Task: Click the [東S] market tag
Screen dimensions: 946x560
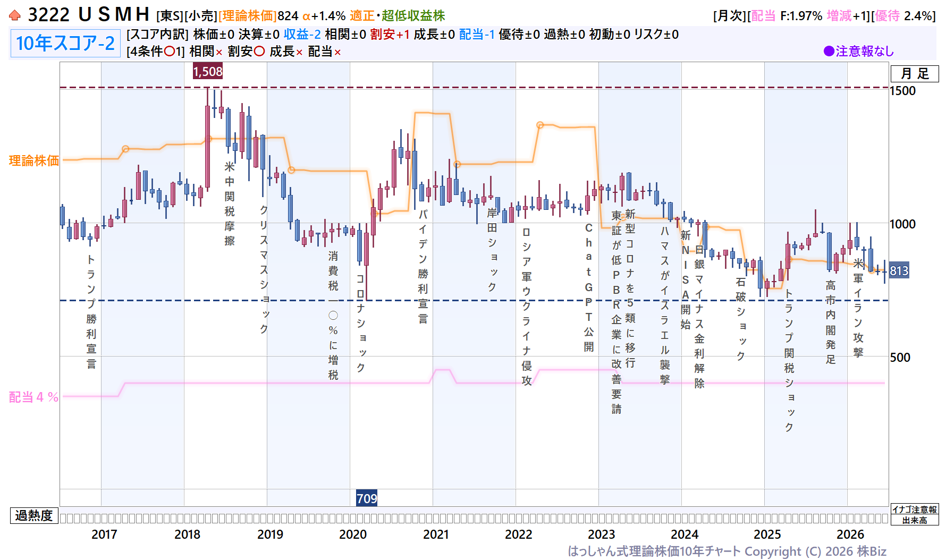Action: 170,16
